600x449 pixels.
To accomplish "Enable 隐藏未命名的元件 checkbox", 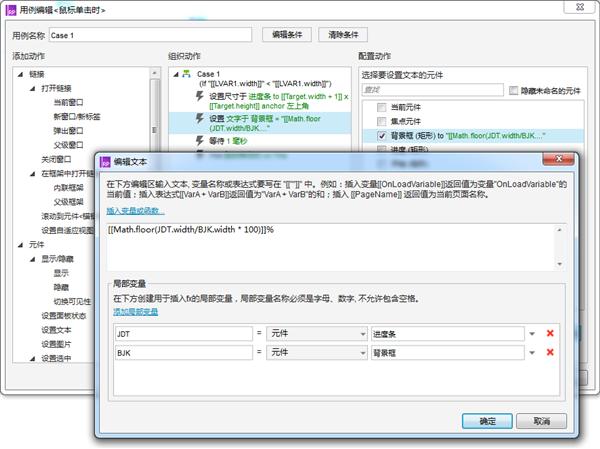I will point(514,90).
